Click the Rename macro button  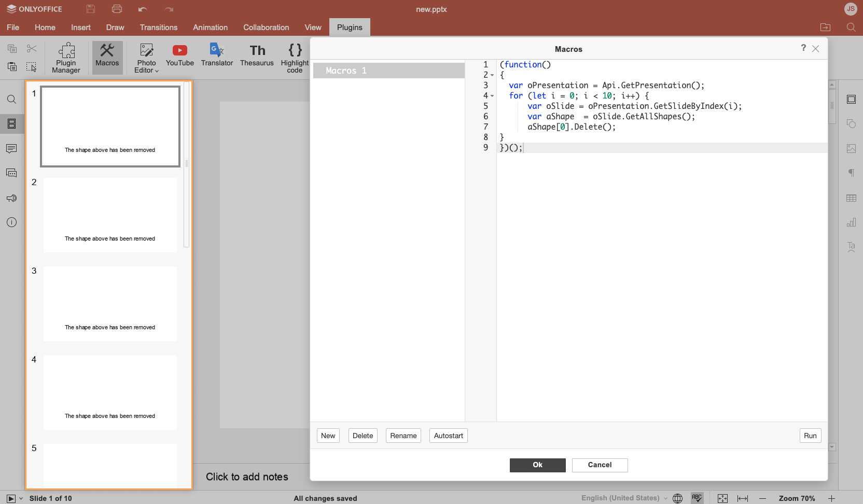pyautogui.click(x=403, y=436)
